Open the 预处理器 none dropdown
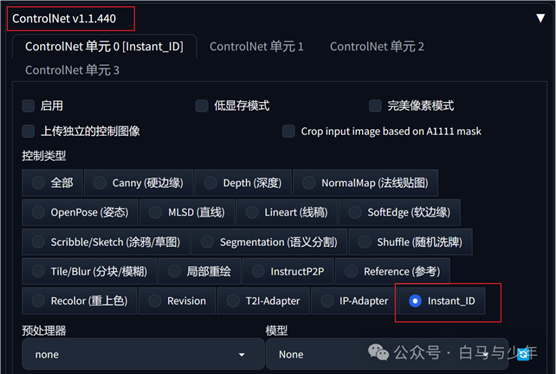556x374 pixels. point(143,354)
